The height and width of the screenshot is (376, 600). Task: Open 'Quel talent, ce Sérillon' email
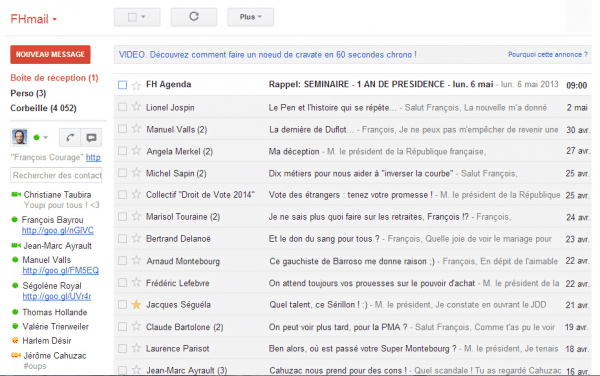pos(318,305)
